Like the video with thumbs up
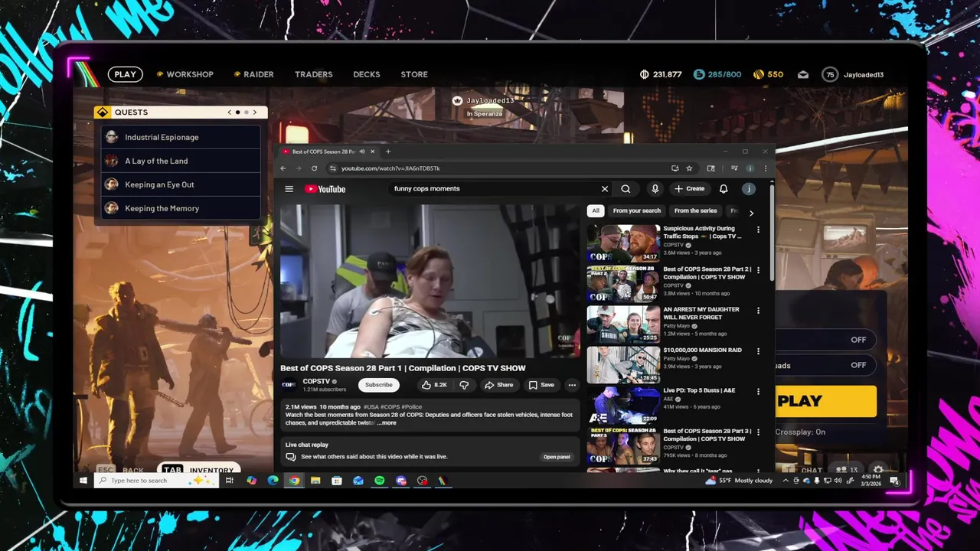The height and width of the screenshot is (551, 980). coord(434,385)
